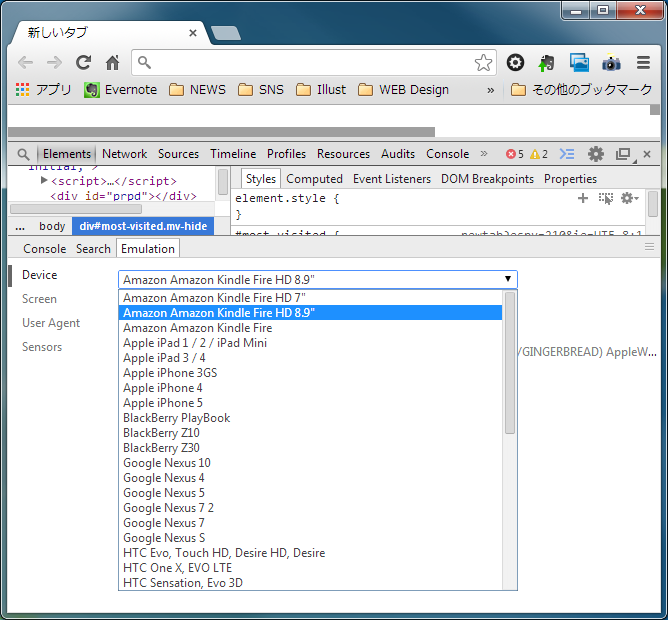
Task: Open the black gear extension icon
Action: (515, 63)
